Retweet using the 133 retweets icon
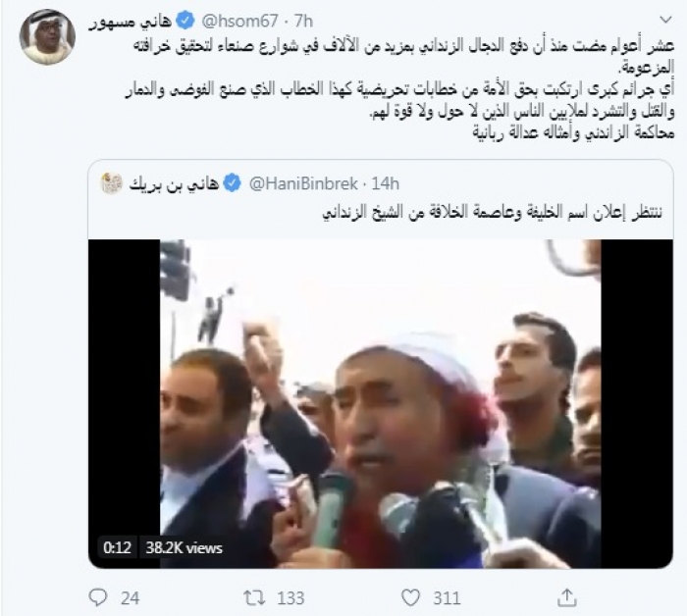The width and height of the screenshot is (687, 616). click(254, 597)
